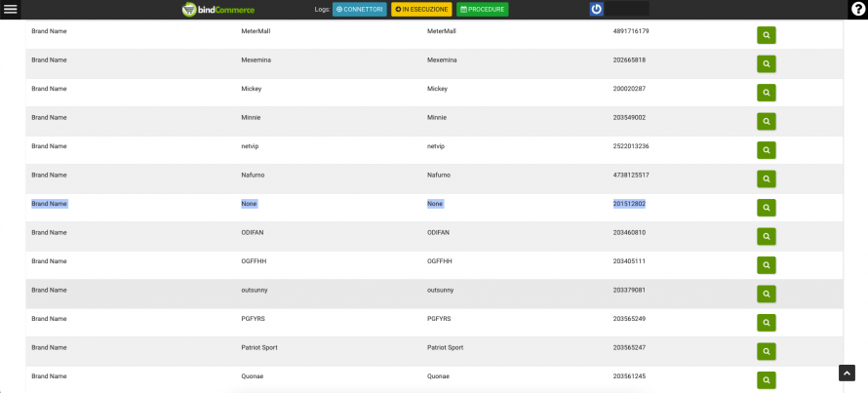Click the bindCommerce logo

click(217, 10)
